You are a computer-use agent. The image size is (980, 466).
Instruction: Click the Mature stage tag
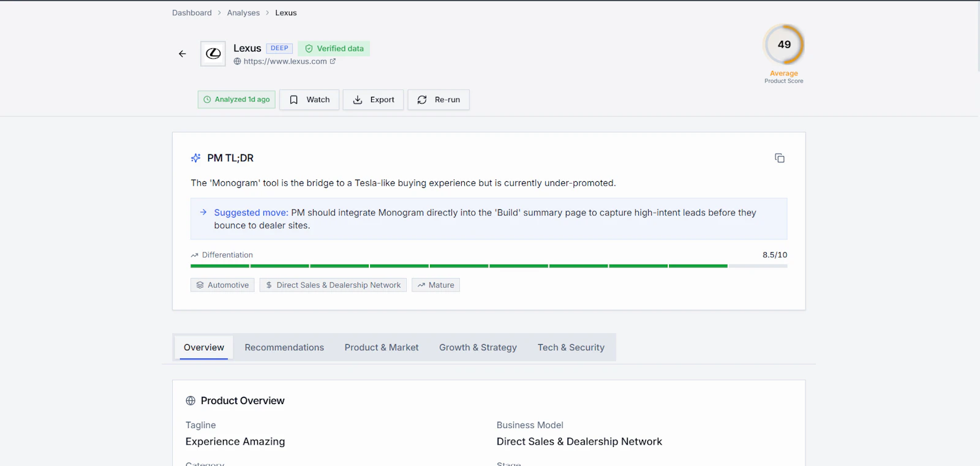[435, 285]
